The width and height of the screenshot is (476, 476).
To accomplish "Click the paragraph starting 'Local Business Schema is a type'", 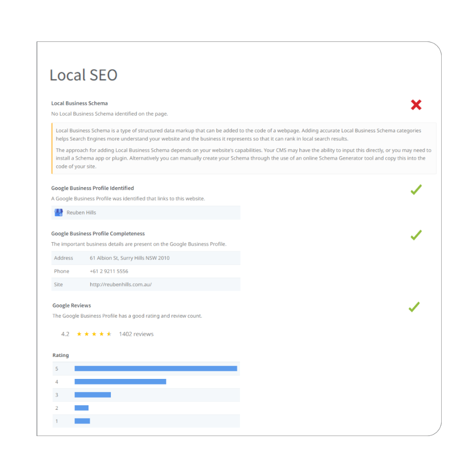I will [238, 135].
